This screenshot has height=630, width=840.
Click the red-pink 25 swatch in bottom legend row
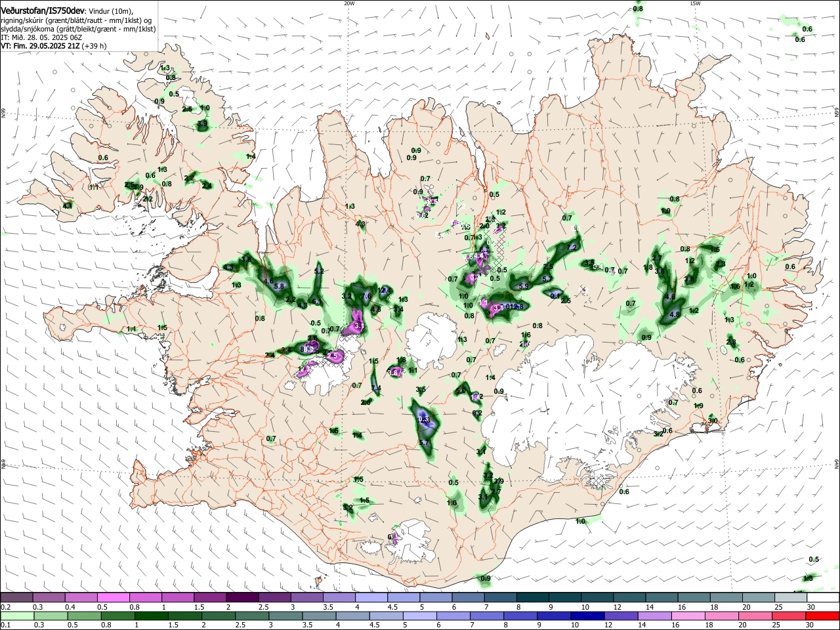coord(790,616)
